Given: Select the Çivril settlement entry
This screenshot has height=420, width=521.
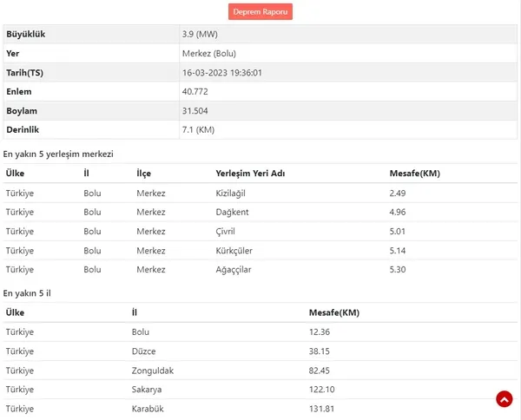Looking at the screenshot, I should 226,232.
